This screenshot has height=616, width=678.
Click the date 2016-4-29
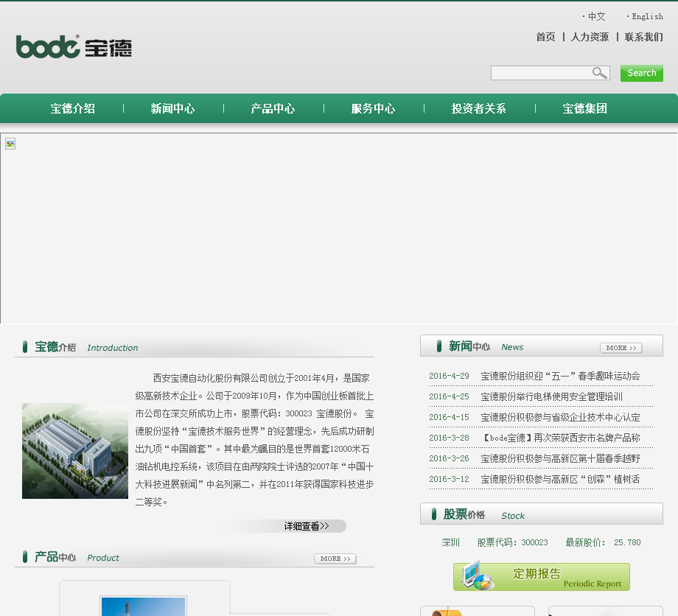449,376
